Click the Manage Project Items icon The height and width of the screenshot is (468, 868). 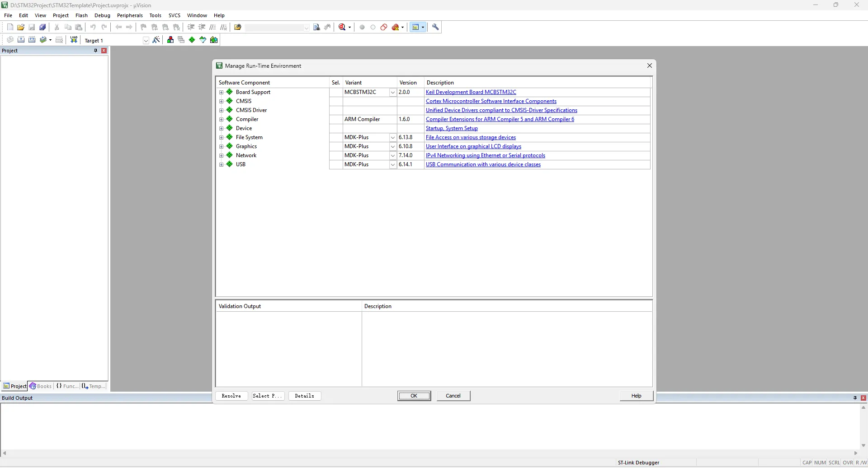170,40
